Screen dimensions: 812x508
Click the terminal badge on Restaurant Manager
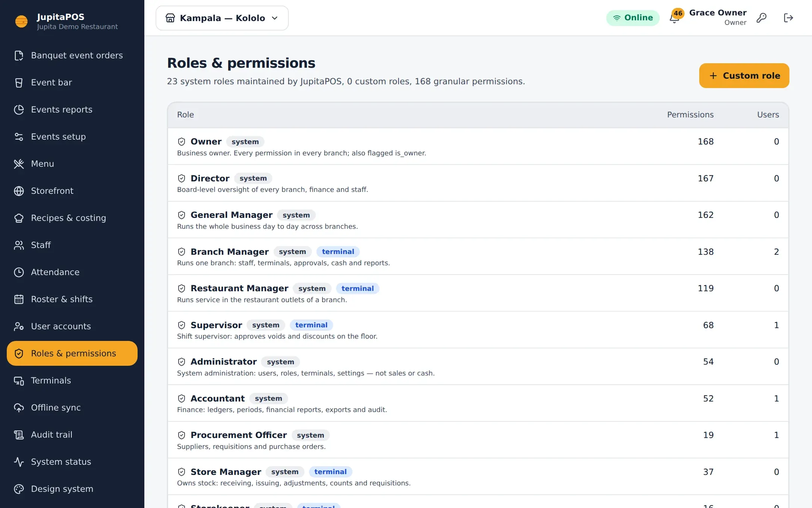[358, 288]
